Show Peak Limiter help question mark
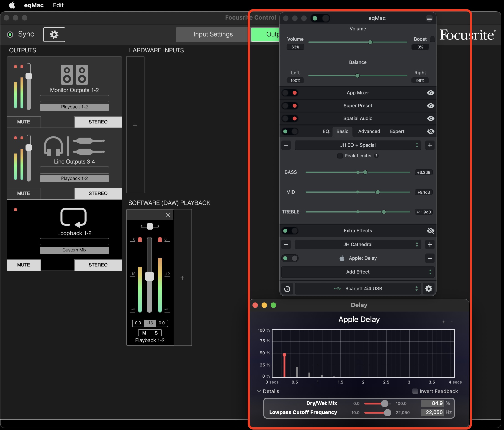504x430 pixels. pyautogui.click(x=376, y=156)
